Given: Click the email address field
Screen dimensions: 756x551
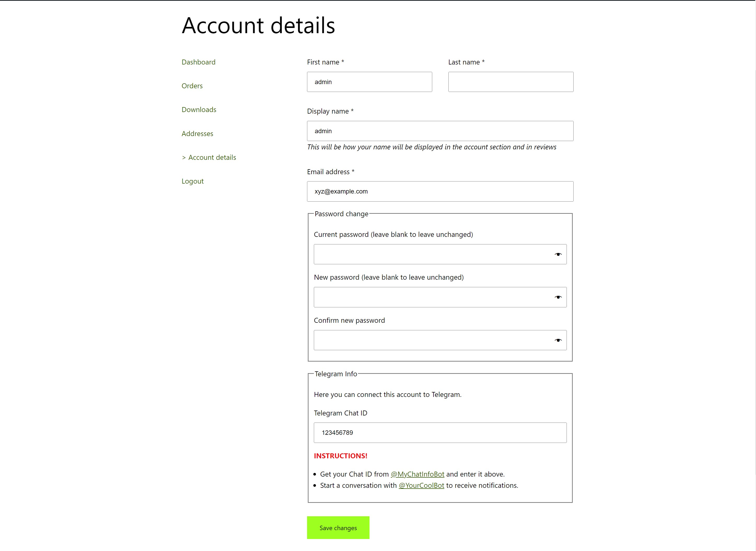Looking at the screenshot, I should click(x=440, y=191).
